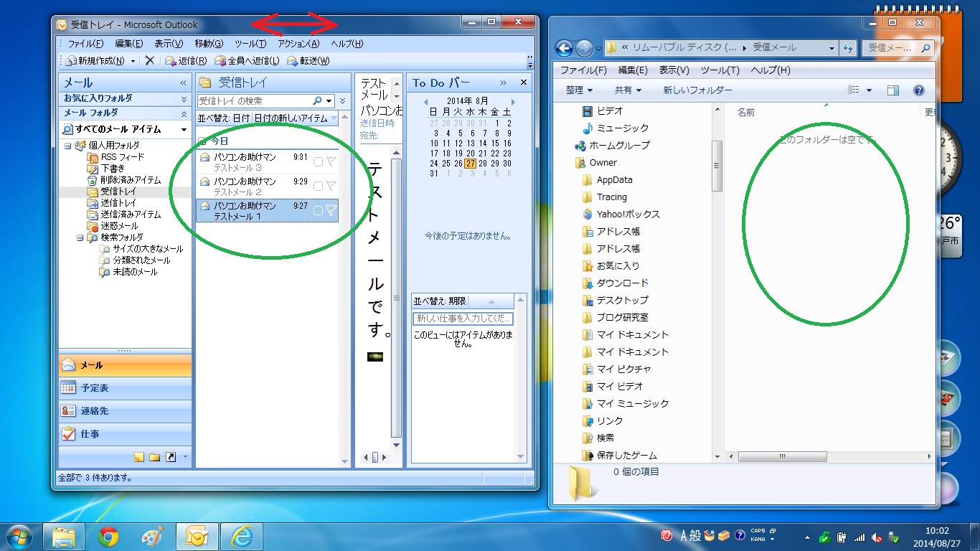This screenshot has height=551, width=980.
Task: Click the envelope icon of テストメール 3
Action: [x=204, y=157]
